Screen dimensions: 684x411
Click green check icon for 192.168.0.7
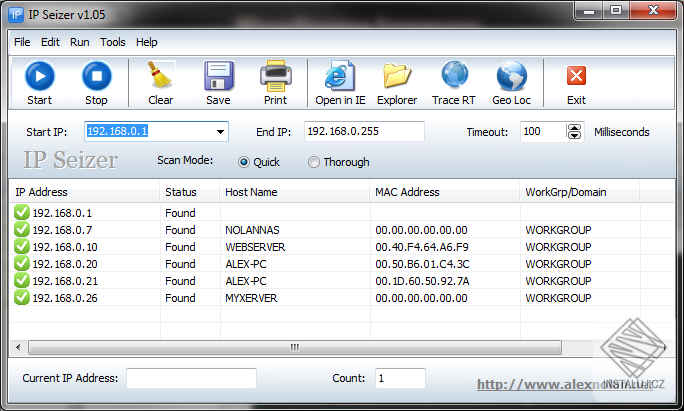(x=21, y=229)
